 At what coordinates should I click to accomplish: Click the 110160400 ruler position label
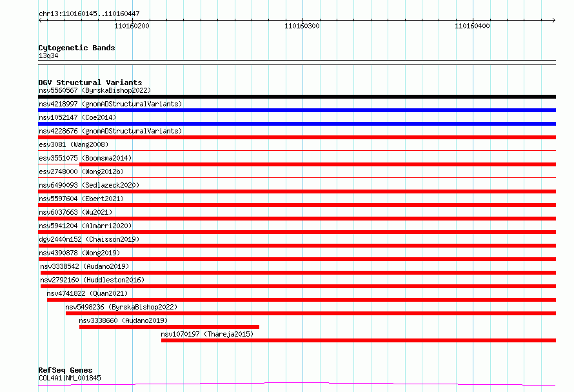click(x=472, y=26)
